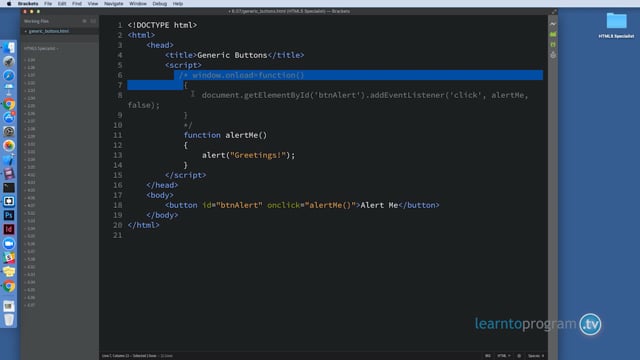
Task: Click the <!DOCTYPE html> line
Action: coord(162,25)
